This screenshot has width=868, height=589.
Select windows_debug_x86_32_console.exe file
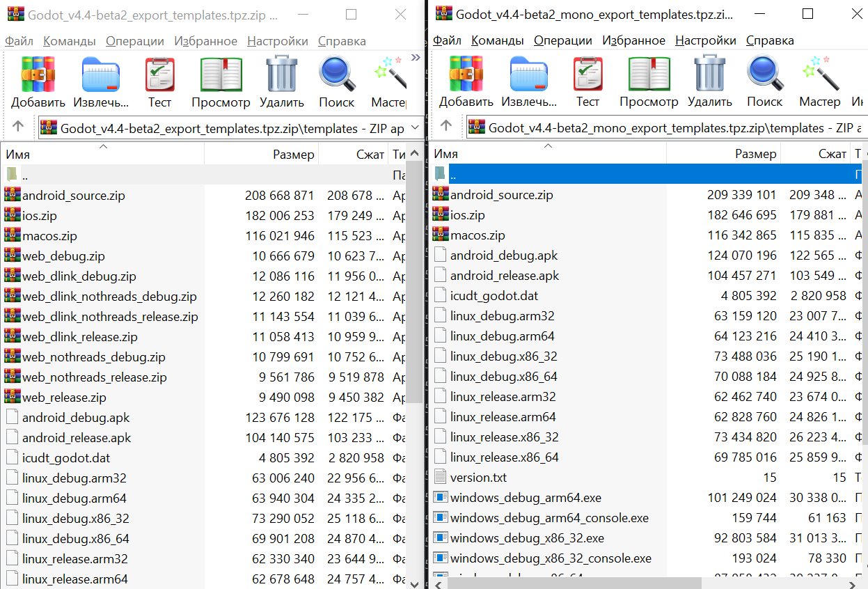coord(551,558)
